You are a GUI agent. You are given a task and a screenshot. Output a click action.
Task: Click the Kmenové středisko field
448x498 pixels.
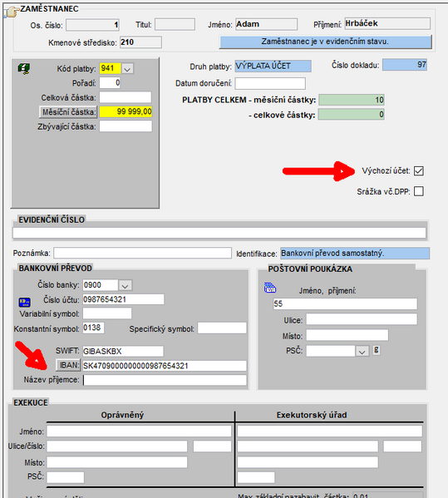(x=140, y=42)
